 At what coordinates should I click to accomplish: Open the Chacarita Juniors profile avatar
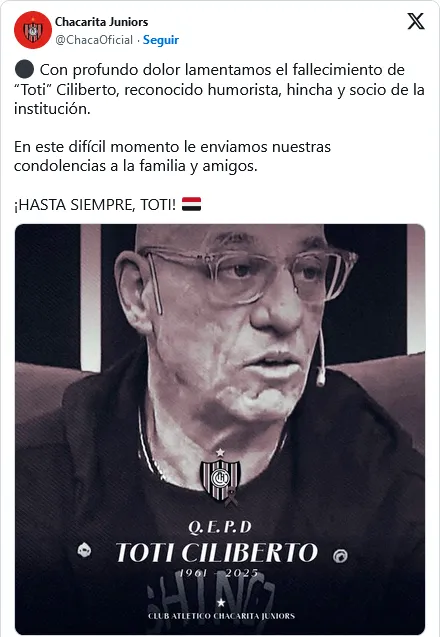point(33,30)
